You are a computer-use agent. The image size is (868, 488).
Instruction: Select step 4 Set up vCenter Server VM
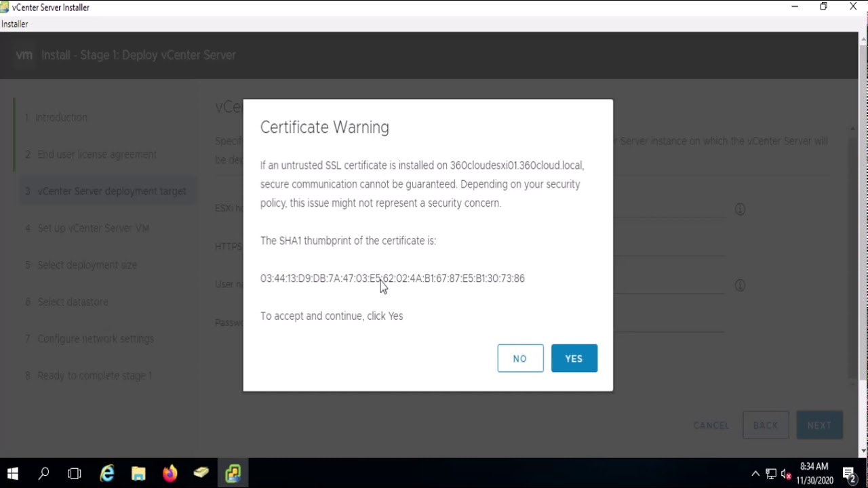point(87,228)
